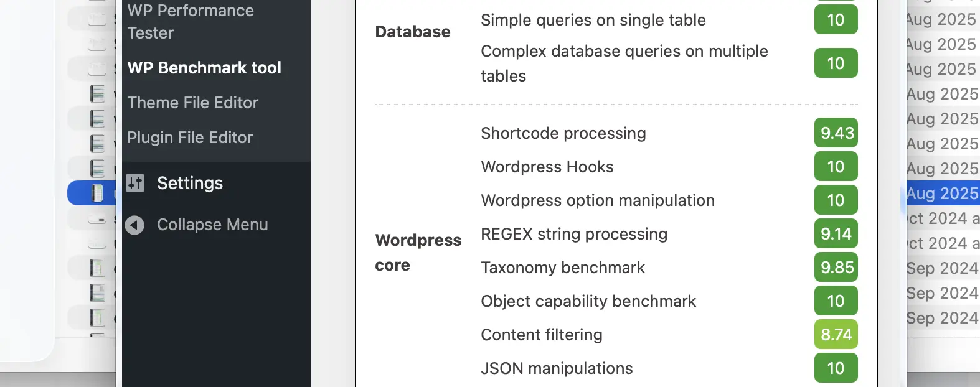This screenshot has height=387, width=980.
Task: Click the Simple queries on single table label
Action: [593, 20]
